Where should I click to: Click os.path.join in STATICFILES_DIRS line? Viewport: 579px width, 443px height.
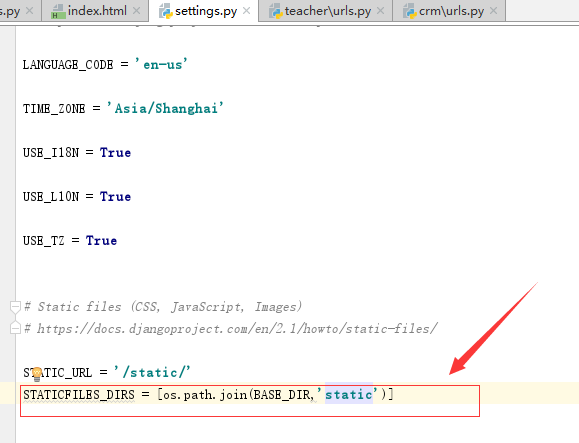205,395
